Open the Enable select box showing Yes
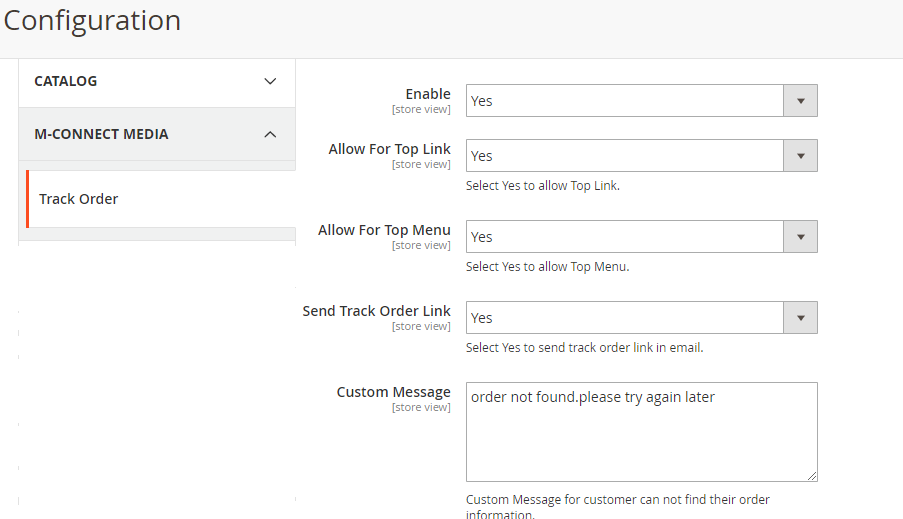Image resolution: width=903 pixels, height=519 pixels. pos(625,101)
